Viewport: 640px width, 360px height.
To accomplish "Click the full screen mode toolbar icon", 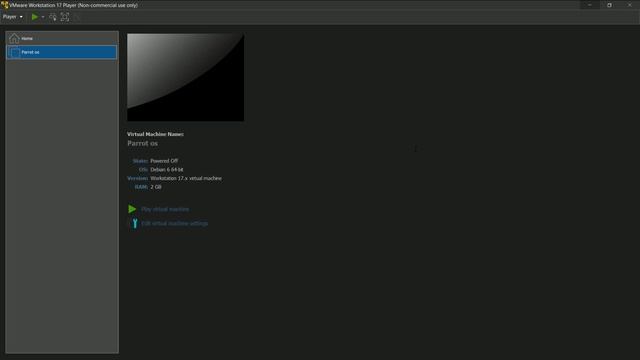I will 64,17.
